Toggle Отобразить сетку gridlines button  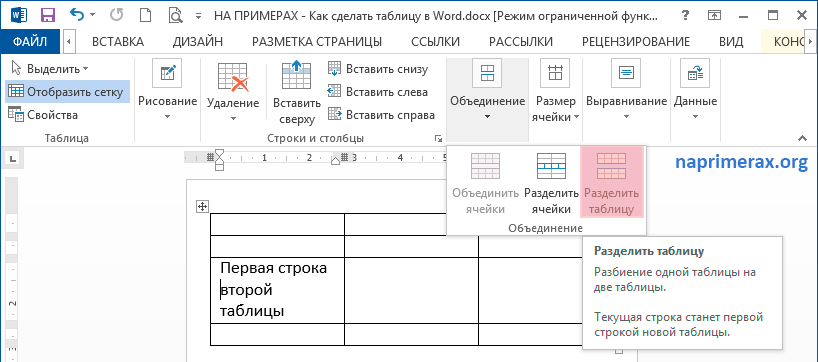pos(67,92)
